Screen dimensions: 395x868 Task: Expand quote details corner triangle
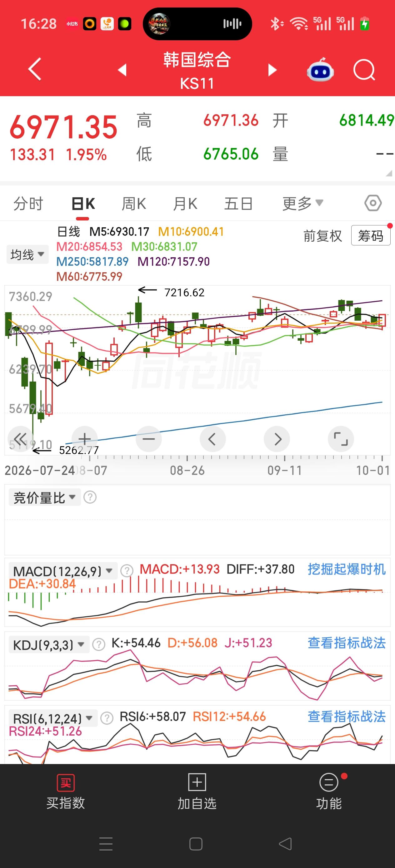(x=389, y=173)
